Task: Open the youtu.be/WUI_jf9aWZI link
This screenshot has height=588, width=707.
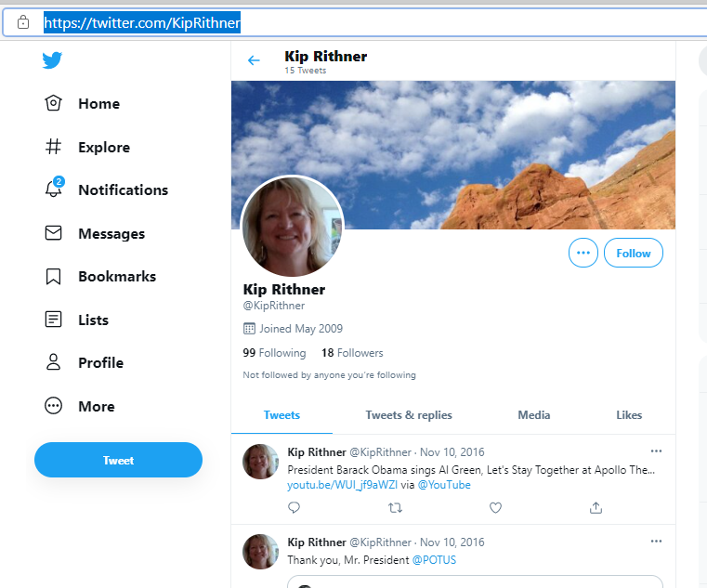Action: point(343,485)
